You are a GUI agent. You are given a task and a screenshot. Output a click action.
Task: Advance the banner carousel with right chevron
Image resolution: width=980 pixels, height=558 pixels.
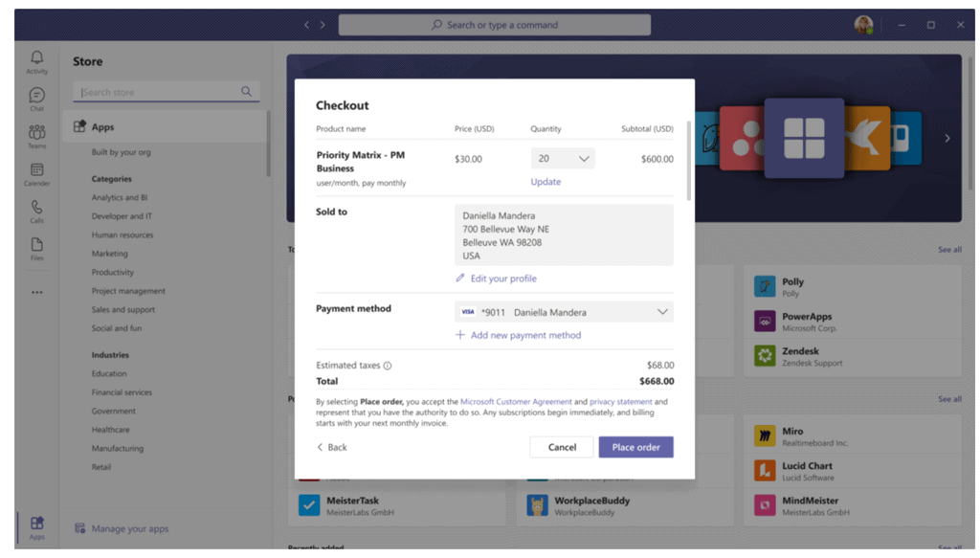click(x=947, y=139)
